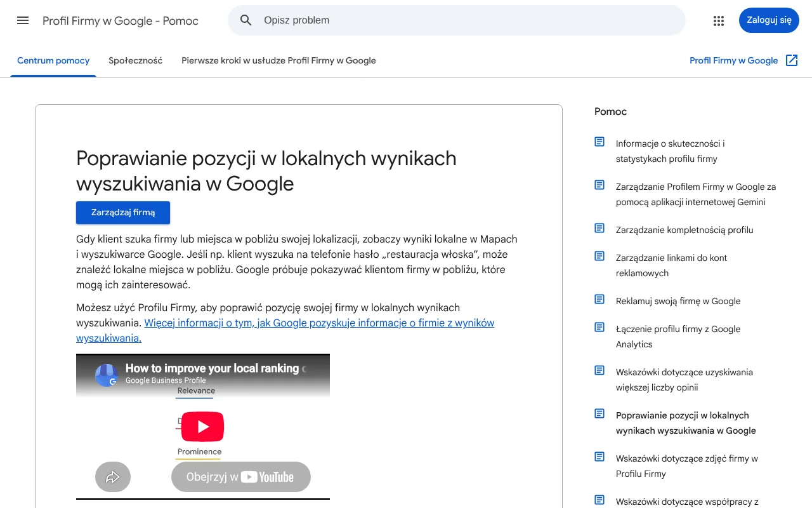Click the Profil Firmy w Google - Pomoc title
This screenshot has width=812, height=508.
[x=121, y=21]
